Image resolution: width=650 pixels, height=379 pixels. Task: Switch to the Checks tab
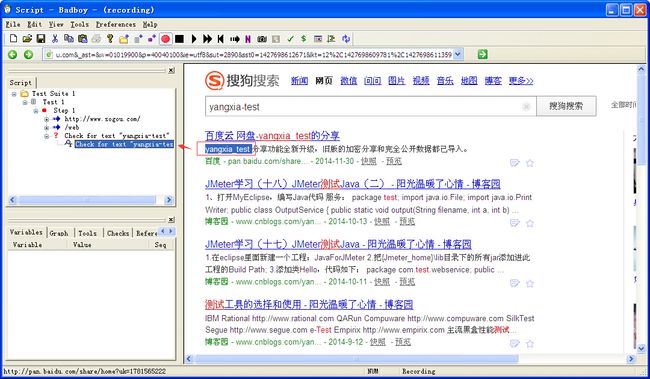pos(118,233)
